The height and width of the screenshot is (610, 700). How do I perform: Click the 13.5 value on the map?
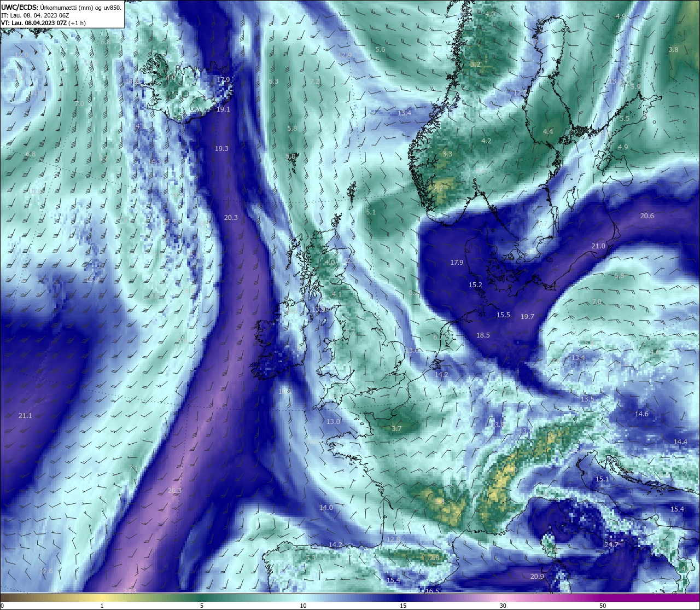tap(587, 399)
